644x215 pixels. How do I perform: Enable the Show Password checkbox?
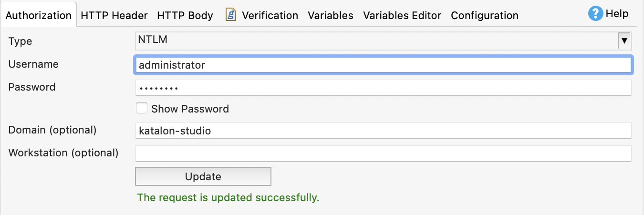[142, 108]
